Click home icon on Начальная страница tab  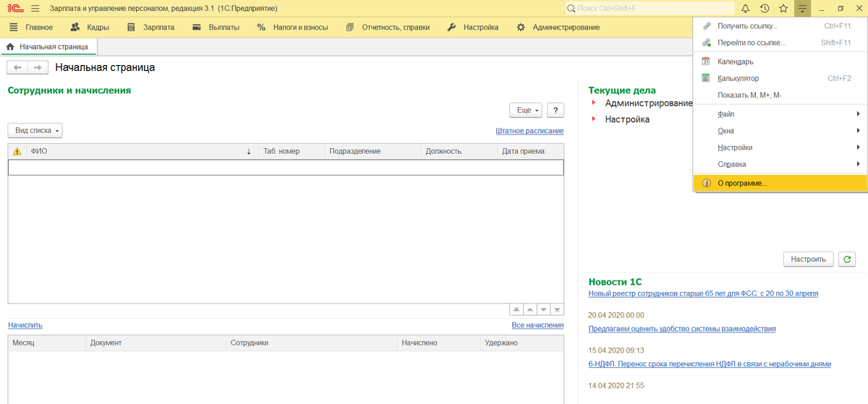(x=10, y=47)
